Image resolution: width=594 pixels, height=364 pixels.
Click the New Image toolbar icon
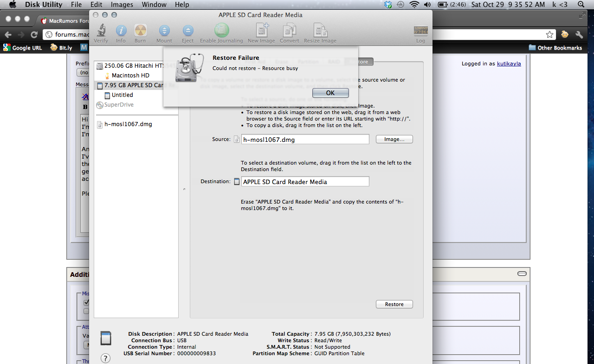point(262,31)
